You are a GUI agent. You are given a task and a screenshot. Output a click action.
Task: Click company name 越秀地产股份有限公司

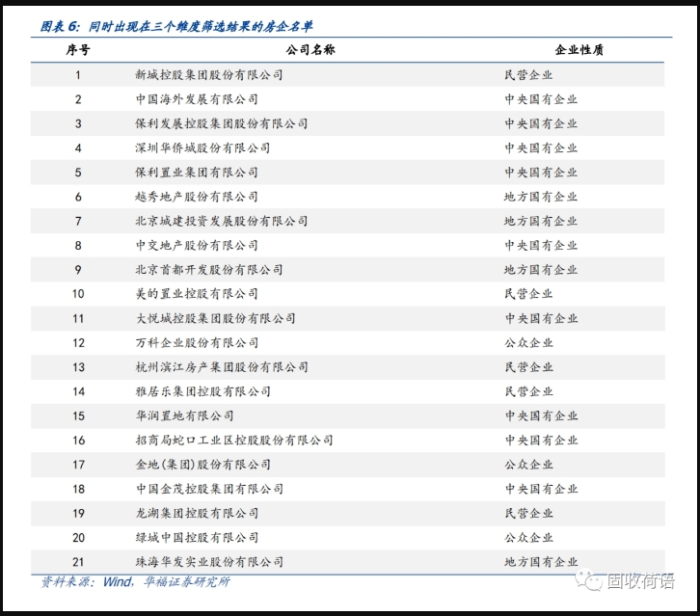click(x=197, y=197)
